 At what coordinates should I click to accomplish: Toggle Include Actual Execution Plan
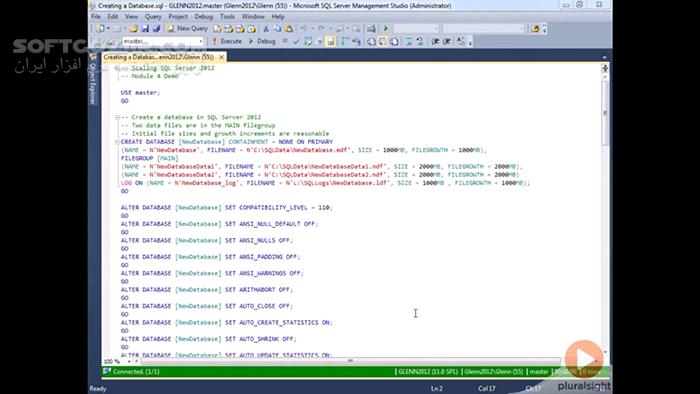click(x=345, y=41)
